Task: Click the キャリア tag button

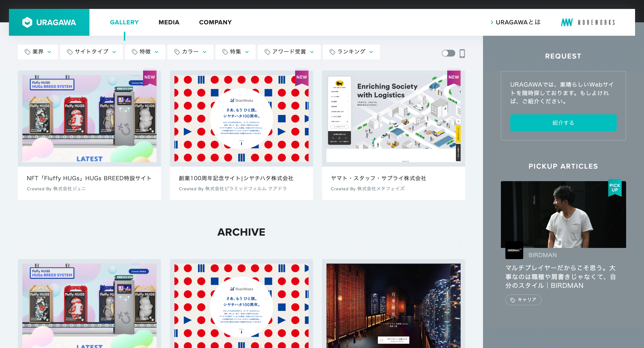Action: pos(523,300)
